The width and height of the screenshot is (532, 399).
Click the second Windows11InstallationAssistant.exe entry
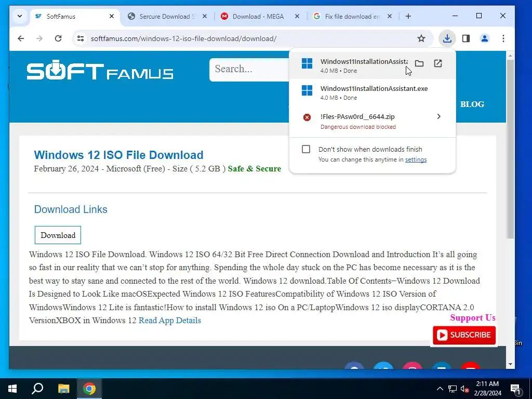pos(372,92)
